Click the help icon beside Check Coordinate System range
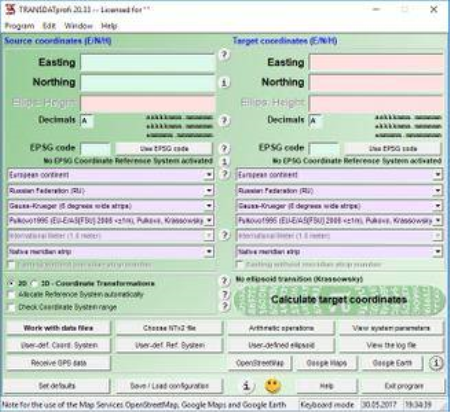The image size is (450, 412). point(225,306)
